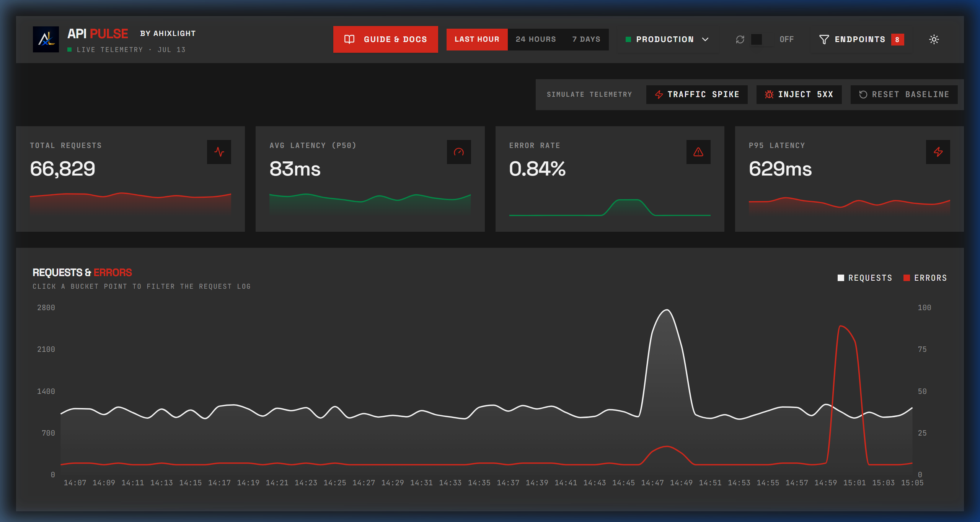Click the Requests & Errors heading
The image size is (980, 522).
pyautogui.click(x=82, y=273)
